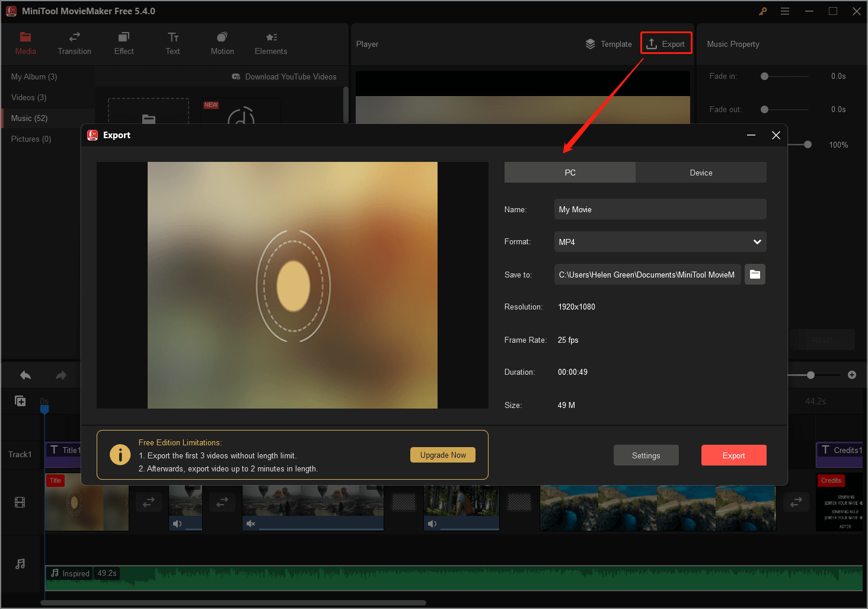Adjust the Fade out slider

[x=764, y=110]
